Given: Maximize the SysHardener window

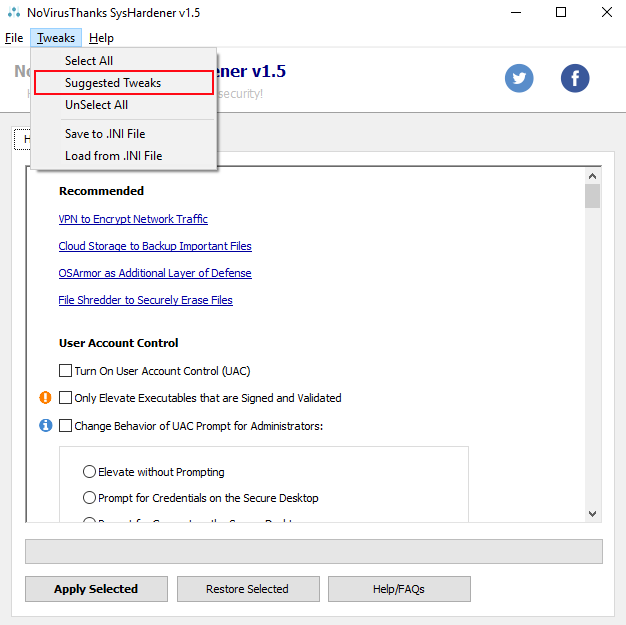Looking at the screenshot, I should [561, 12].
